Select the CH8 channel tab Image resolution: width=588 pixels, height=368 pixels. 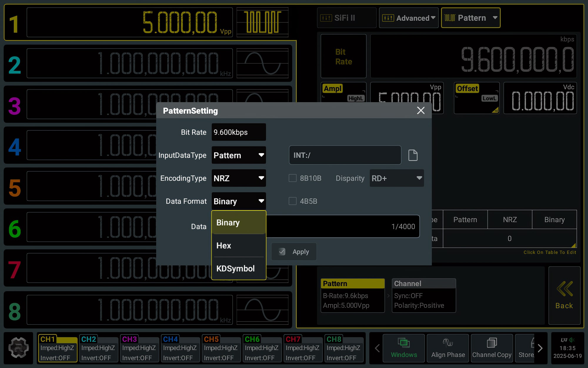pyautogui.click(x=344, y=348)
